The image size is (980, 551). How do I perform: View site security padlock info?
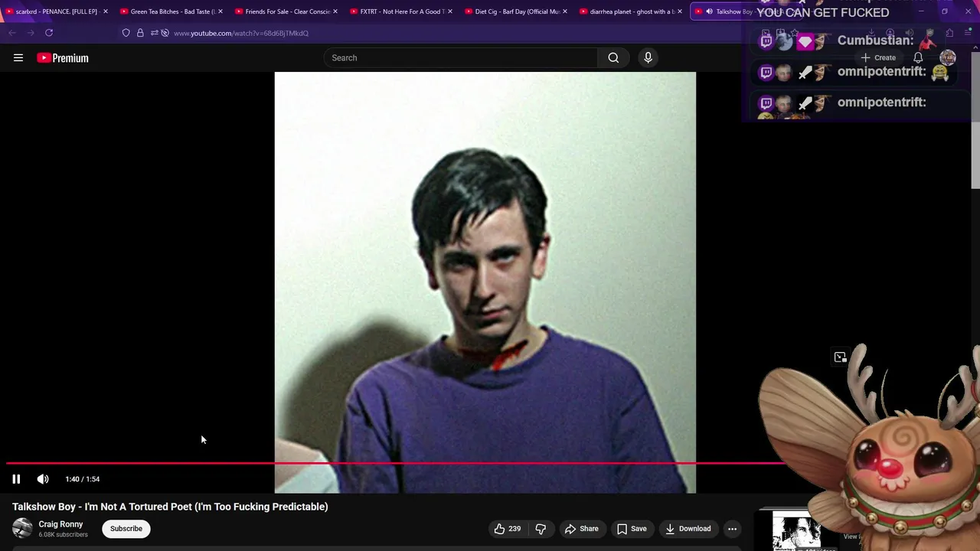pos(140,33)
